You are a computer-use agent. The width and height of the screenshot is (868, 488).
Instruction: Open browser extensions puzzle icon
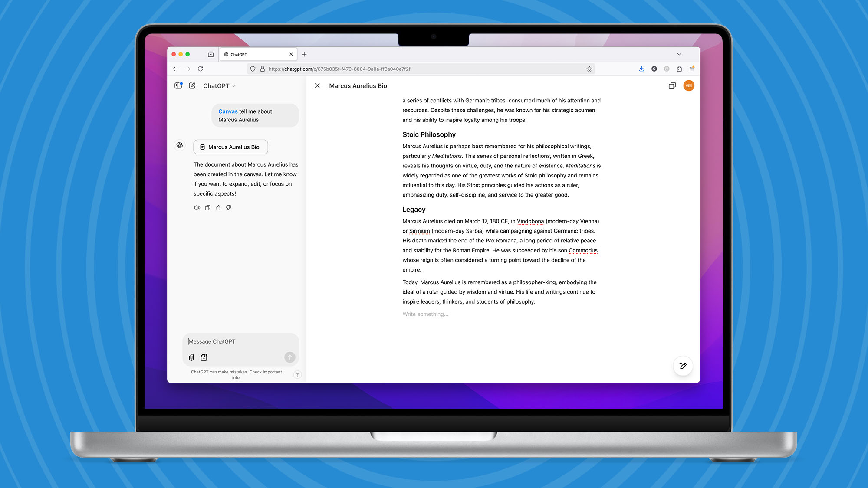pos(679,69)
